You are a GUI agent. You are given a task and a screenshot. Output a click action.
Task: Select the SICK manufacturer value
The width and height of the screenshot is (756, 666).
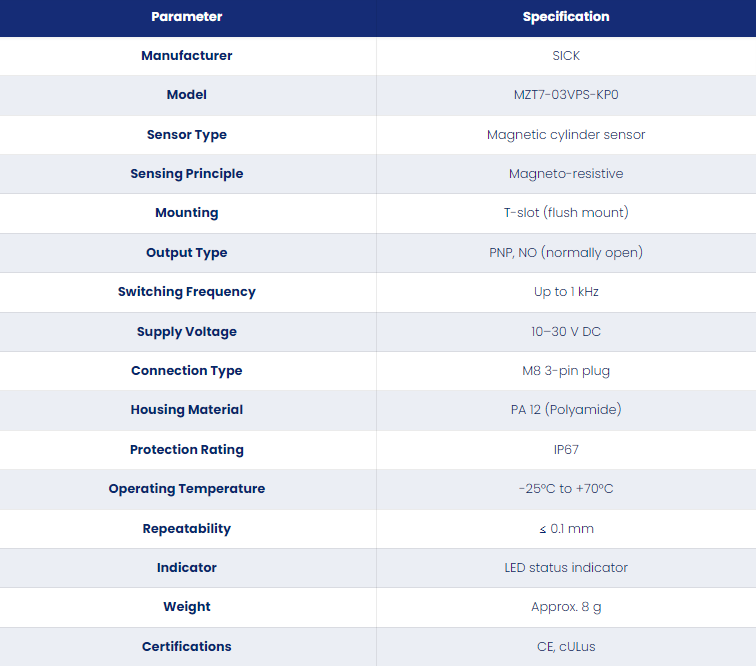566,56
